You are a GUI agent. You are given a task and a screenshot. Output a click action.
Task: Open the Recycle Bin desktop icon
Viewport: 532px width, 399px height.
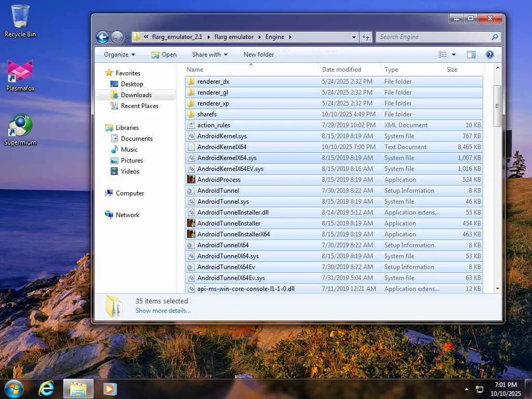coord(20,21)
